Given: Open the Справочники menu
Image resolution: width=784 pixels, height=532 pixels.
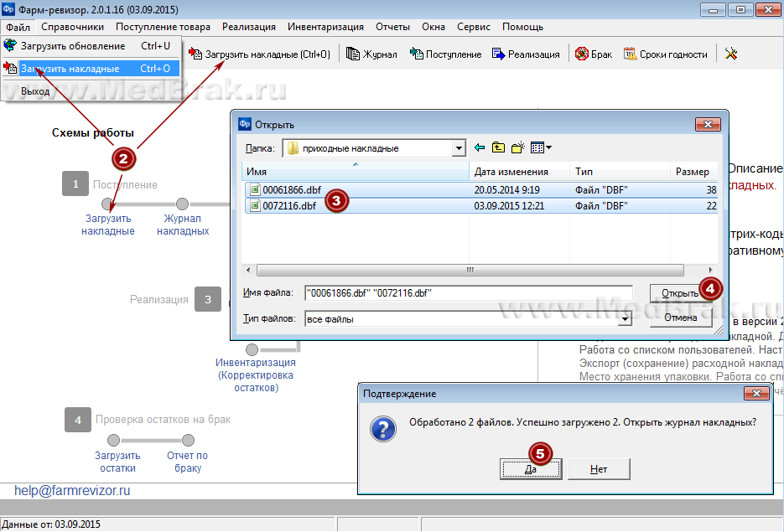Looking at the screenshot, I should tap(72, 27).
